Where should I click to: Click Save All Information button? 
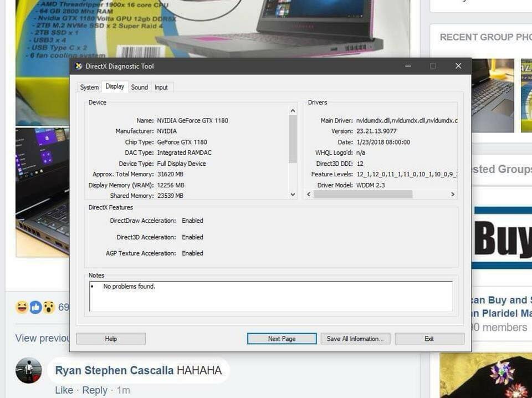pos(355,339)
